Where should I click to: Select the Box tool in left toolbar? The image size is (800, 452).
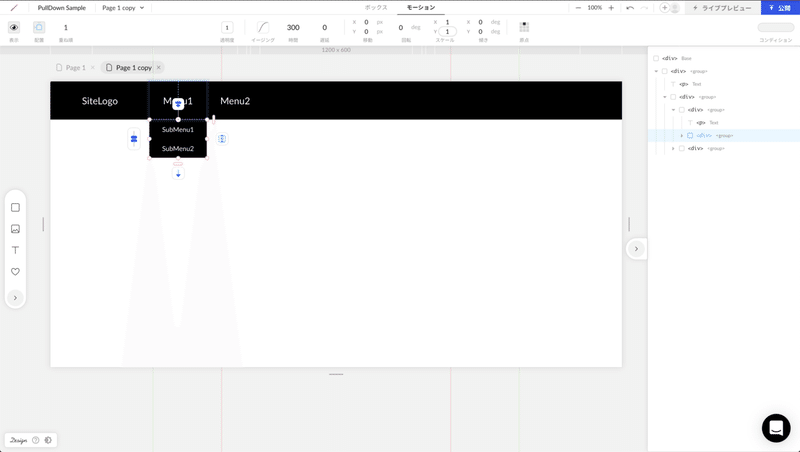coord(15,208)
